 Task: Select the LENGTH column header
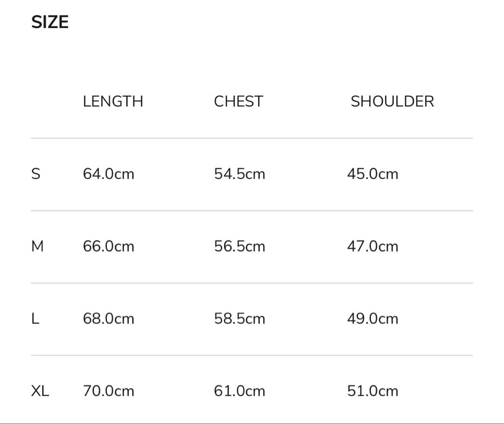click(x=113, y=101)
